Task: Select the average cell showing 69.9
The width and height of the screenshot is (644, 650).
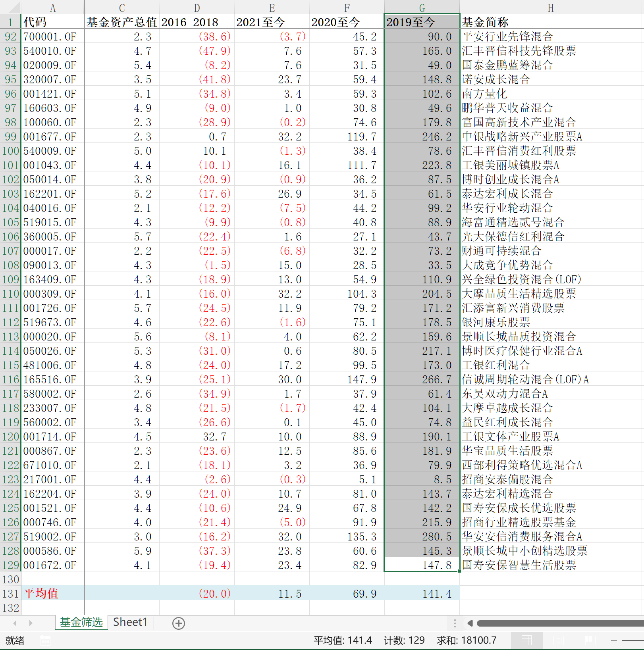Action: 347,594
